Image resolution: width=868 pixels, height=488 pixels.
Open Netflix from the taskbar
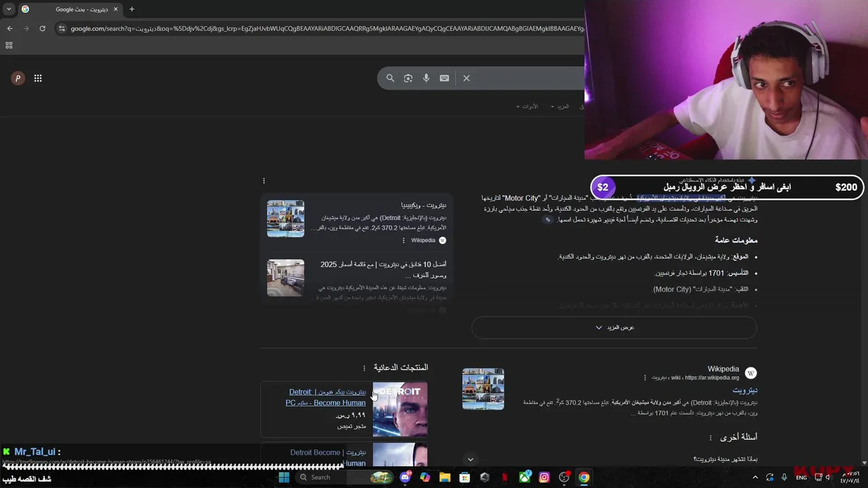pyautogui.click(x=504, y=477)
